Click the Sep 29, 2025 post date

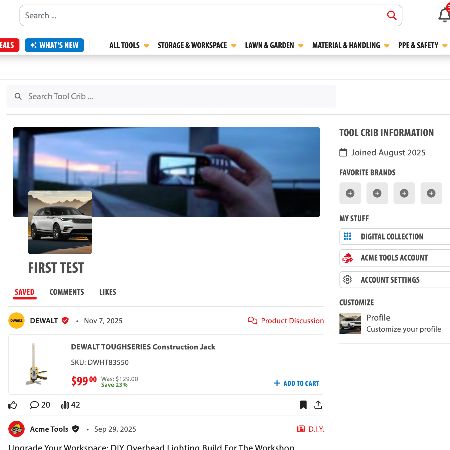click(x=115, y=429)
